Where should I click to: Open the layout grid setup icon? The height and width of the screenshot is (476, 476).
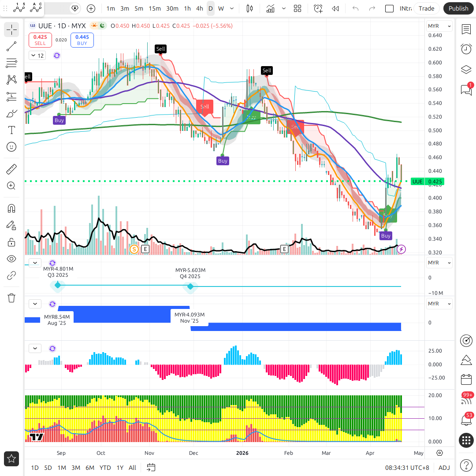click(x=297, y=8)
